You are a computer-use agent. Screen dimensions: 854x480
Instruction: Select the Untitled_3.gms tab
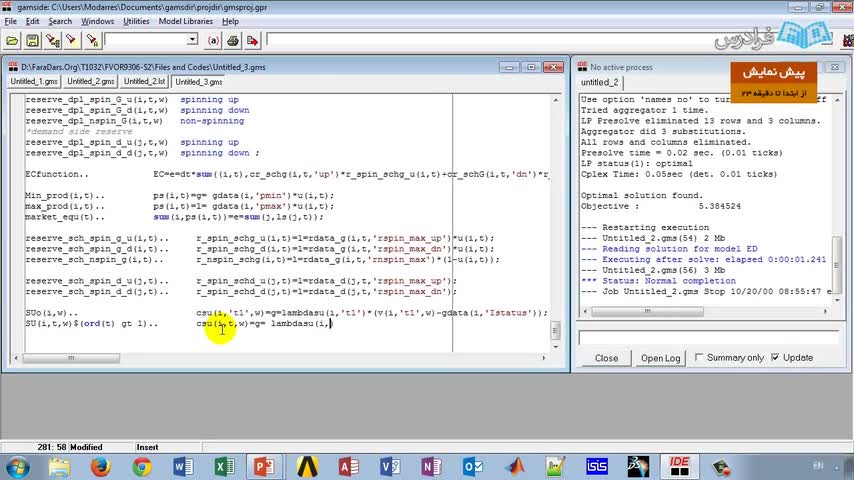[199, 82]
